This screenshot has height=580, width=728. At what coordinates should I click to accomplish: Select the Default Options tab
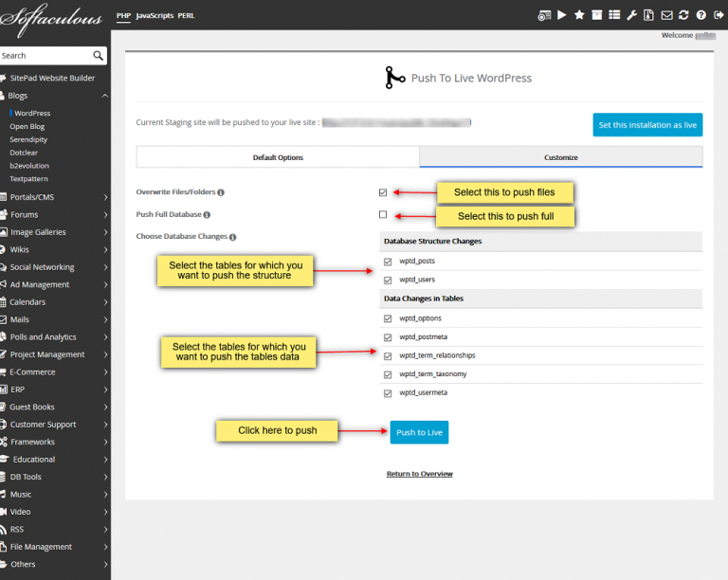point(278,157)
